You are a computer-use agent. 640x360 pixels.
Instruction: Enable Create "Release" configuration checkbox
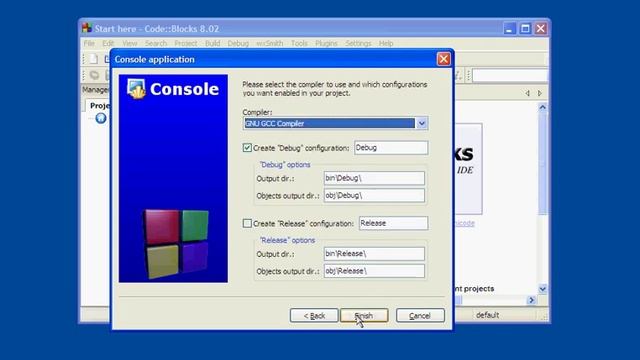[247, 223]
